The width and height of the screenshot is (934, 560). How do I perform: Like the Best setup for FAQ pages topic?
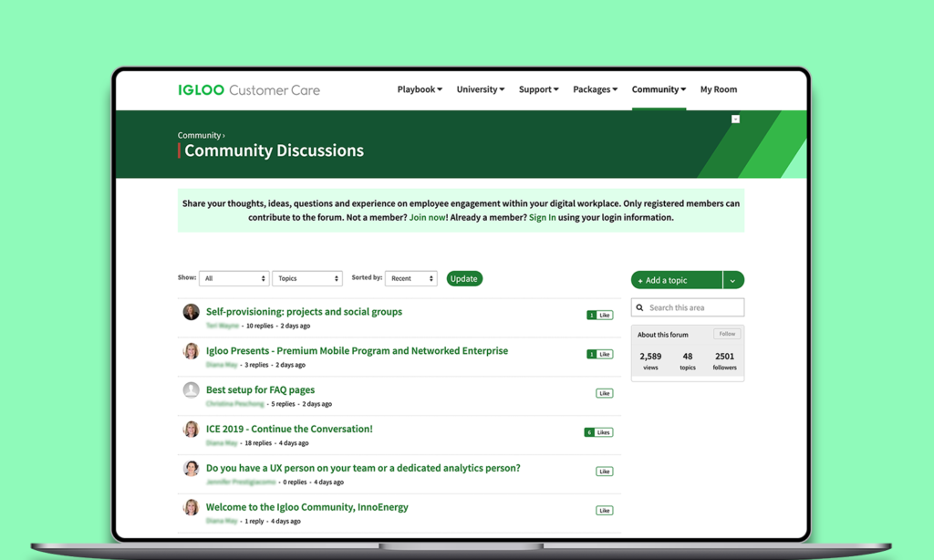pyautogui.click(x=605, y=392)
